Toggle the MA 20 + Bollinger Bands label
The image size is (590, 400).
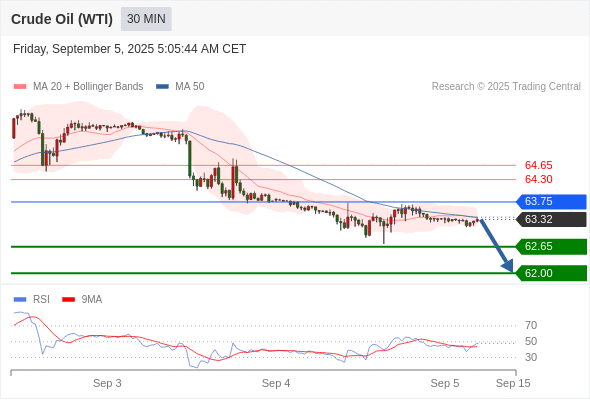88,87
